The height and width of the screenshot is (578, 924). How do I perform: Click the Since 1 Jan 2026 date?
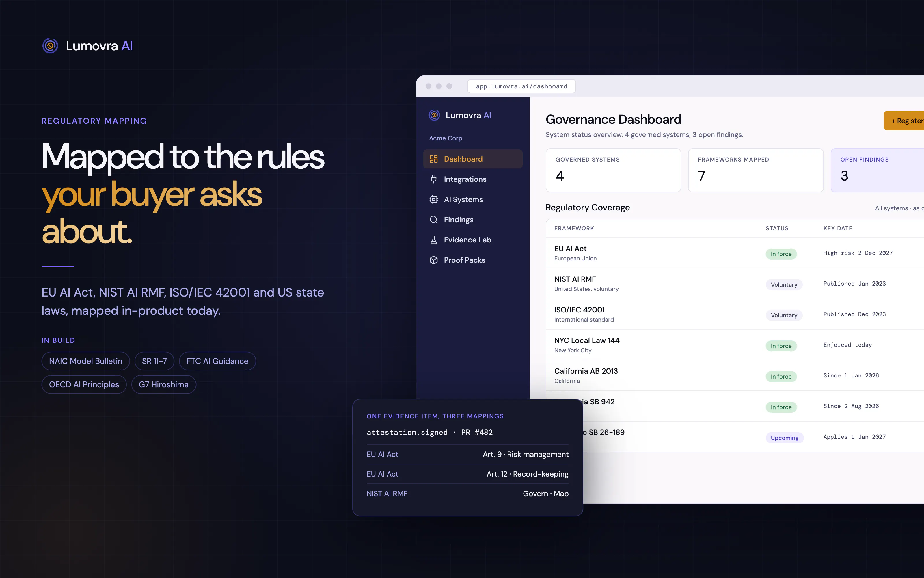[851, 375]
